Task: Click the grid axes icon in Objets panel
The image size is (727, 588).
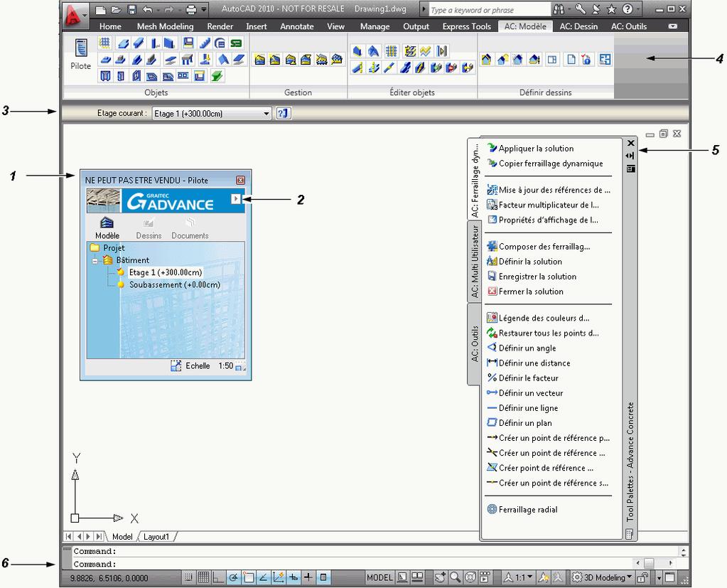Action: (x=104, y=43)
